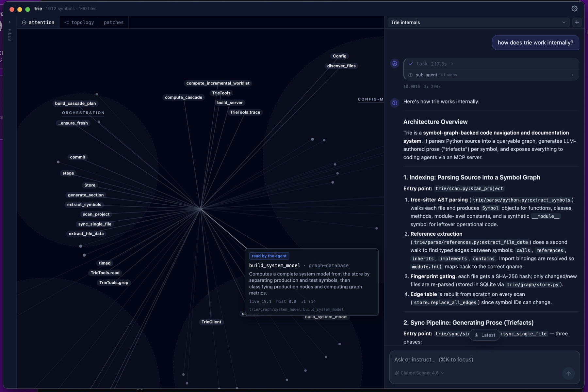Viewport: 588px width, 392px height.
Task: Click the "read by the agent" badge
Action: tap(269, 256)
